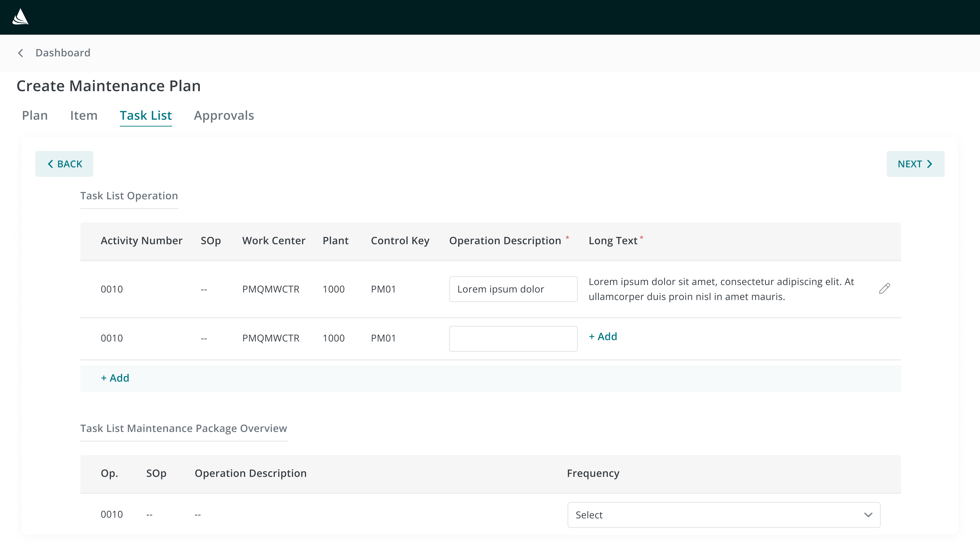
Task: Focus the empty Operation Description field
Action: (513, 338)
